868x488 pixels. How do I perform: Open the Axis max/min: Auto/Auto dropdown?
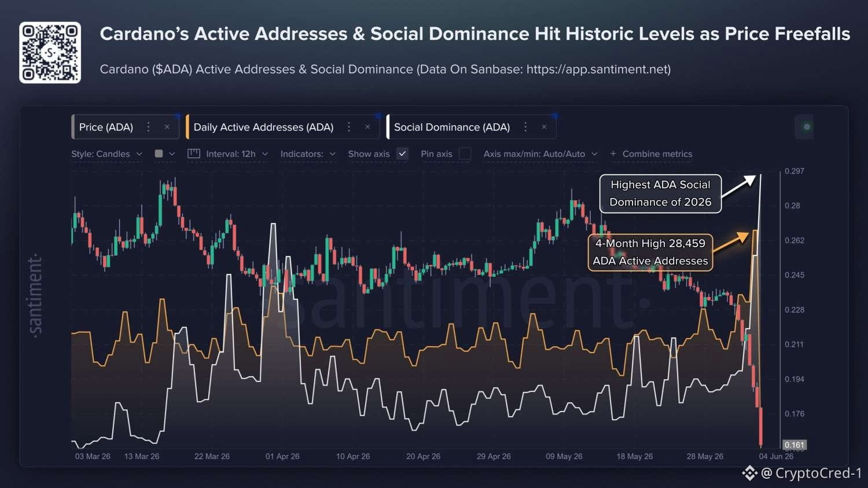point(540,154)
